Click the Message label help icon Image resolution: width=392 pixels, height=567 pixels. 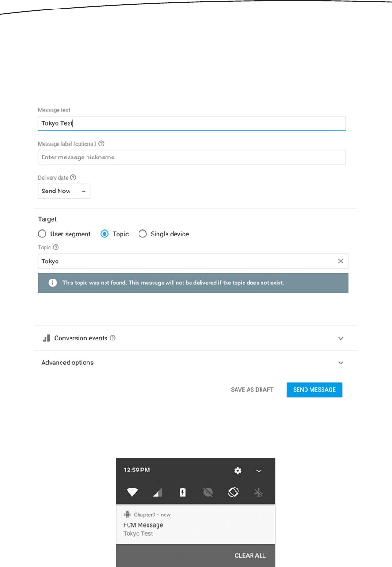[x=101, y=144]
